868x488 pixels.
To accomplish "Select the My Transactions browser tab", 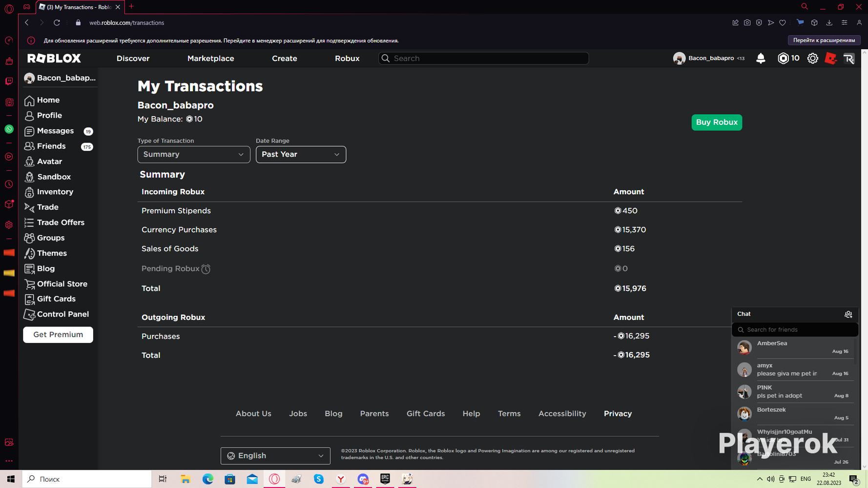I will point(80,7).
